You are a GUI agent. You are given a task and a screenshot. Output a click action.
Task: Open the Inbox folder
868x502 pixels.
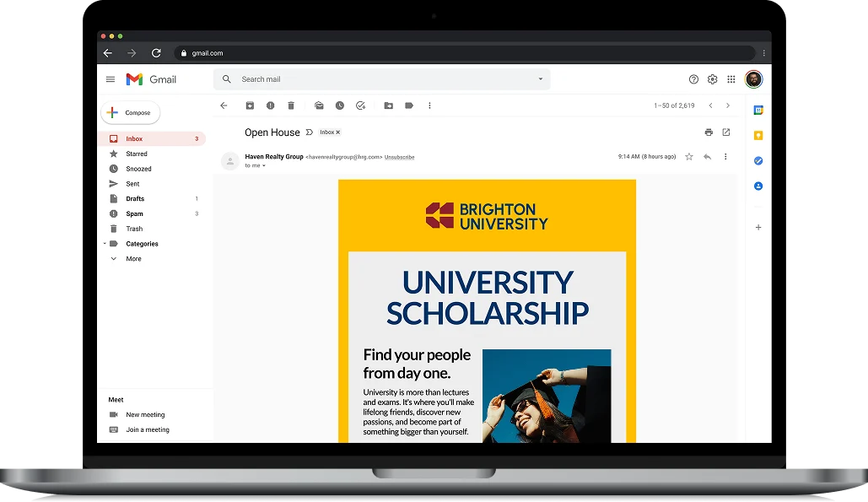click(x=152, y=139)
